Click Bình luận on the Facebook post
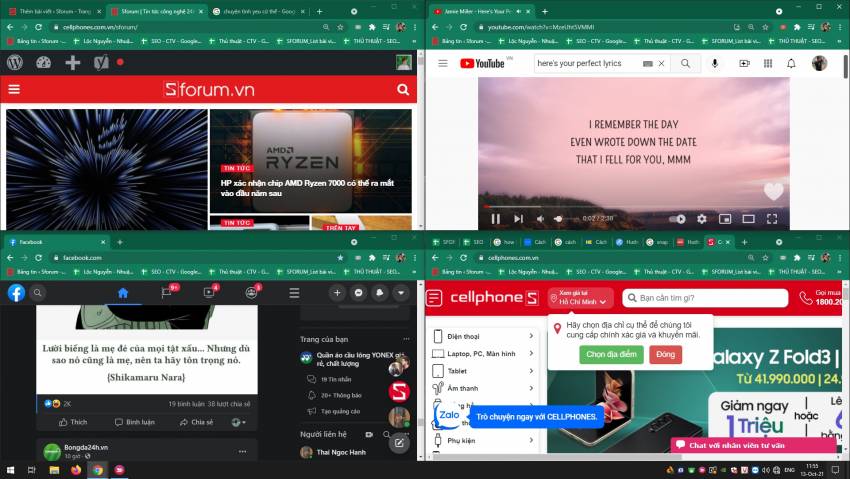Screen dimensions: 850x479 click(x=134, y=422)
